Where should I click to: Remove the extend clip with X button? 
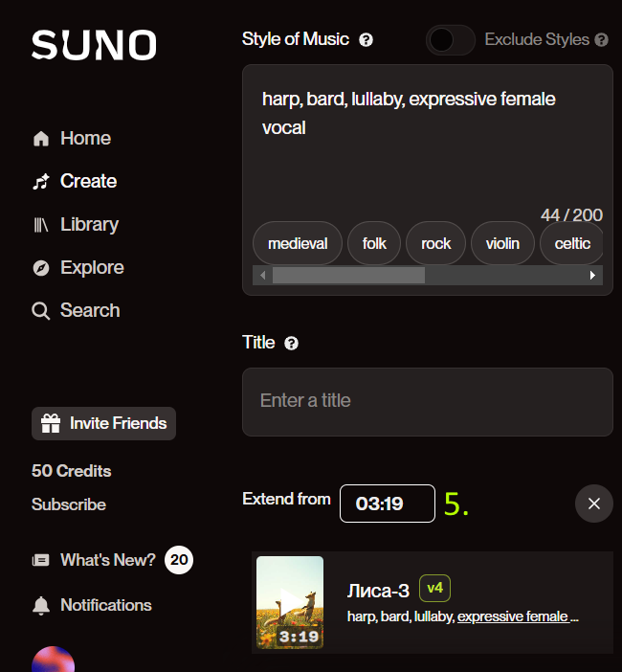(x=593, y=504)
